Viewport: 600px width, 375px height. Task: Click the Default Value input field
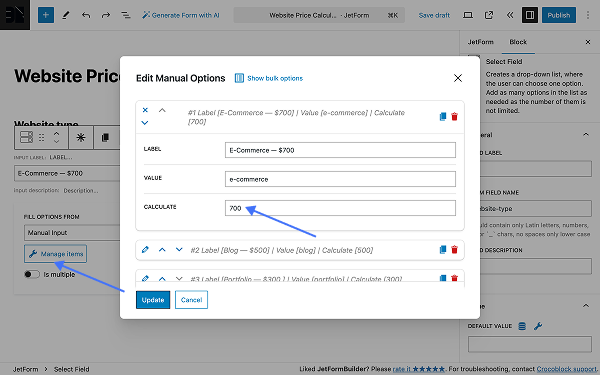(x=530, y=344)
